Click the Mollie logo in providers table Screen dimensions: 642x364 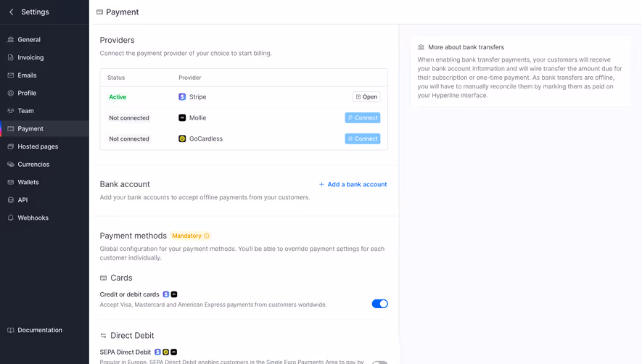tap(182, 117)
